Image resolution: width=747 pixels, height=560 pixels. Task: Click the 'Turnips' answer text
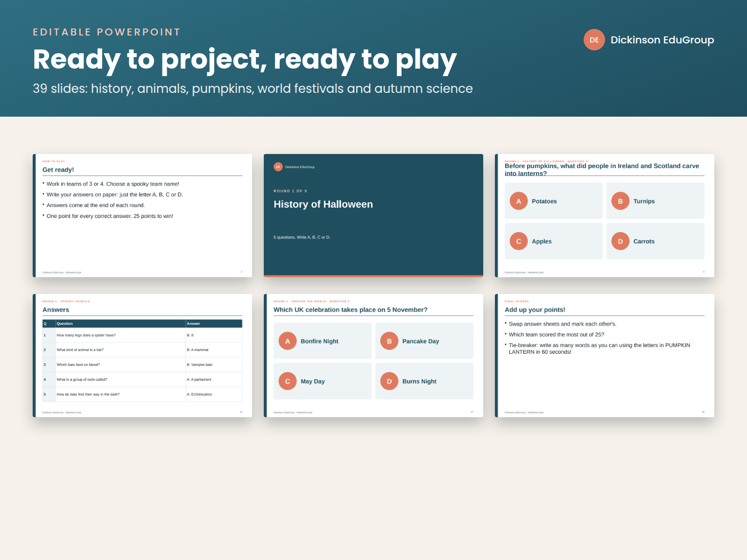click(x=644, y=201)
